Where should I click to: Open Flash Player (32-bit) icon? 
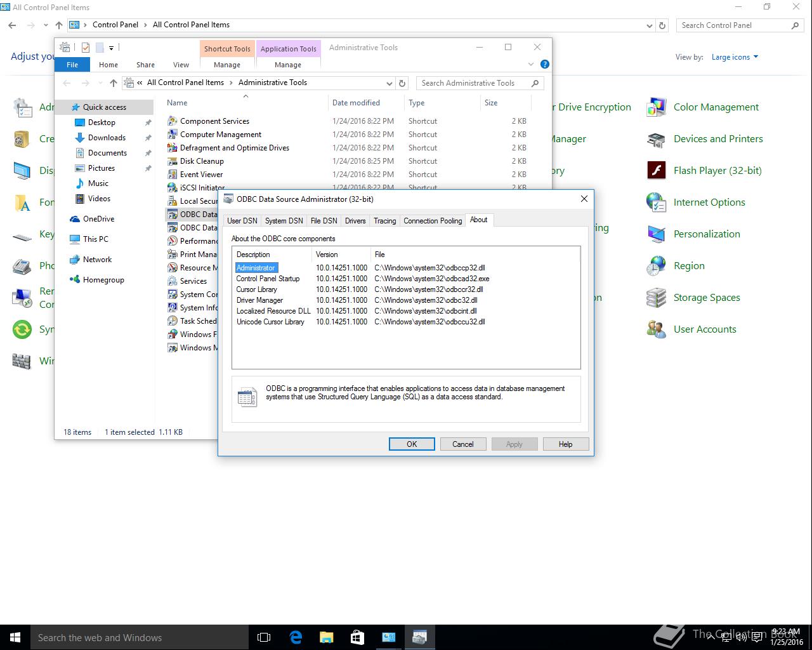coord(657,171)
